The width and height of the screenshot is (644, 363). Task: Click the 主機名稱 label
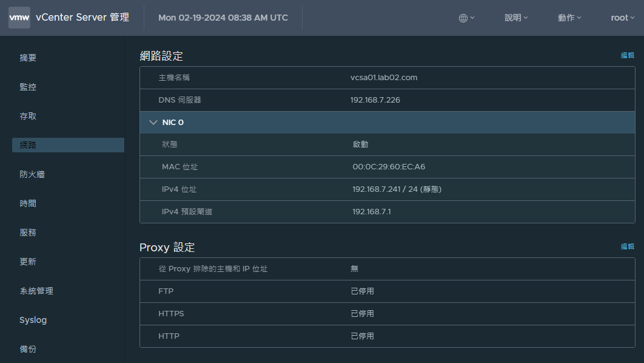[x=174, y=78]
